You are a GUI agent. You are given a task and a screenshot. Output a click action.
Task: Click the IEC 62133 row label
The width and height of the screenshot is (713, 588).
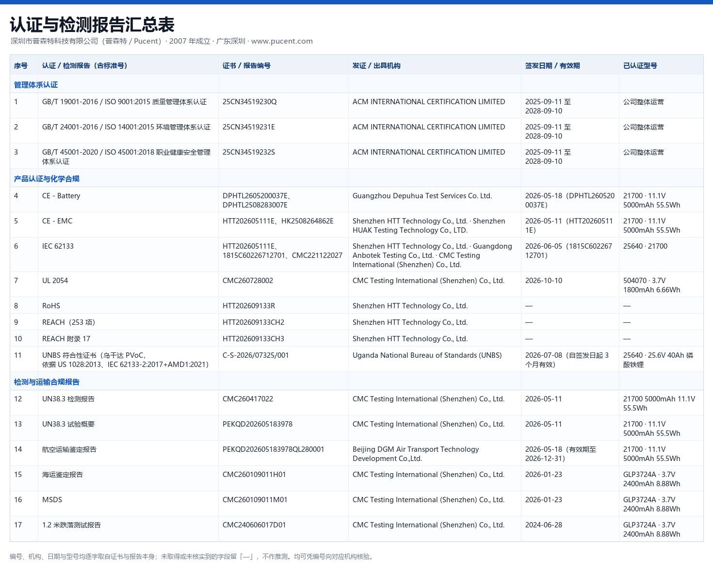[x=58, y=246]
